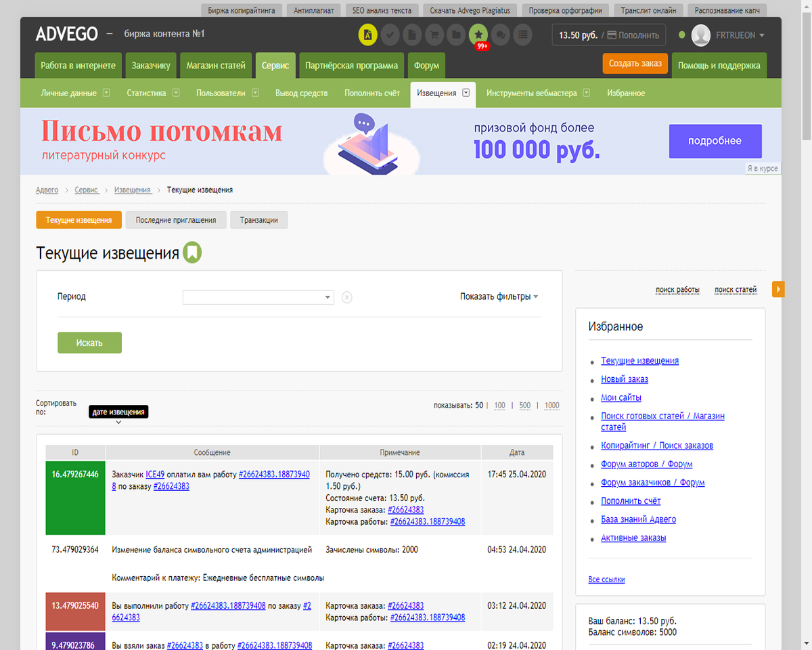The width and height of the screenshot is (812, 650).
Task: Open Партнёрская программа tab
Action: [x=351, y=66]
